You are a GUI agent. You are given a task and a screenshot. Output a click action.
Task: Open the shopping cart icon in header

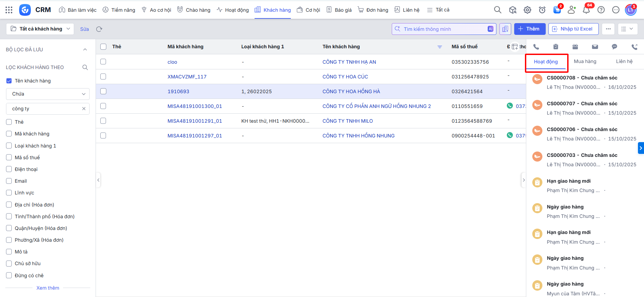coord(557,10)
